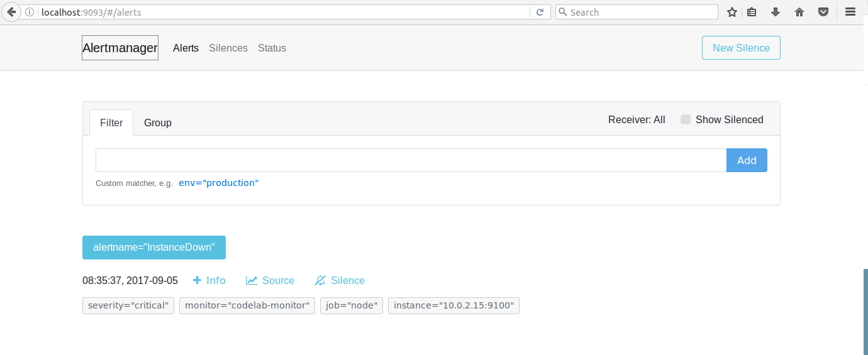Screen dimensions: 868x355
Task: Focus the custom matcher filter input
Action: [x=411, y=160]
